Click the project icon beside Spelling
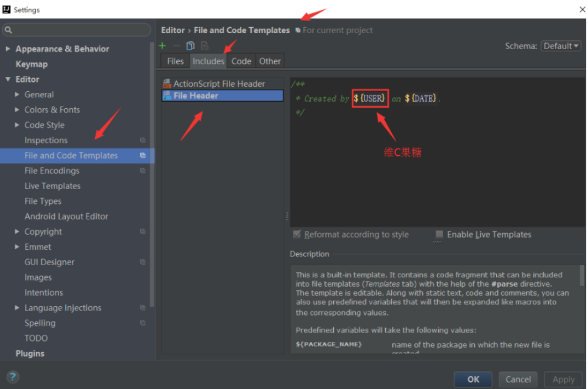Viewport: 588px width, 389px height. [143, 323]
